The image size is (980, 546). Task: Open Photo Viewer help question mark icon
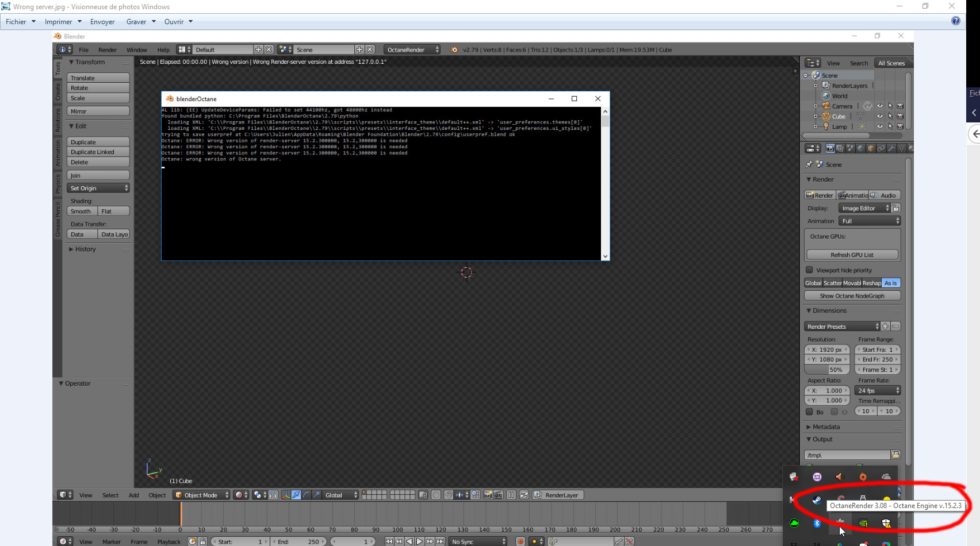pyautogui.click(x=956, y=21)
